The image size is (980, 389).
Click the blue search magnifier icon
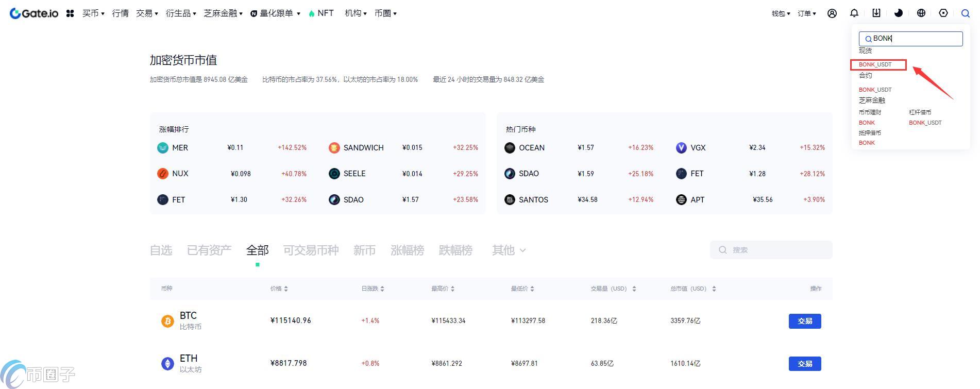pyautogui.click(x=966, y=13)
